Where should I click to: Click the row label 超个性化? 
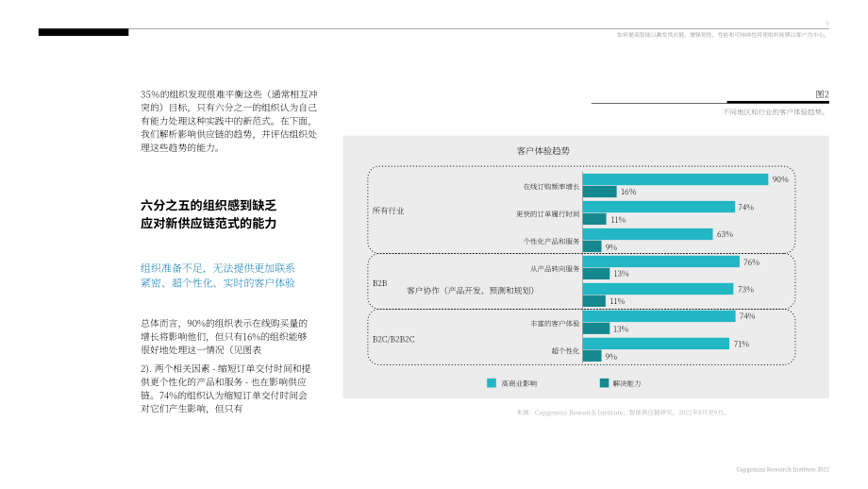pos(565,350)
